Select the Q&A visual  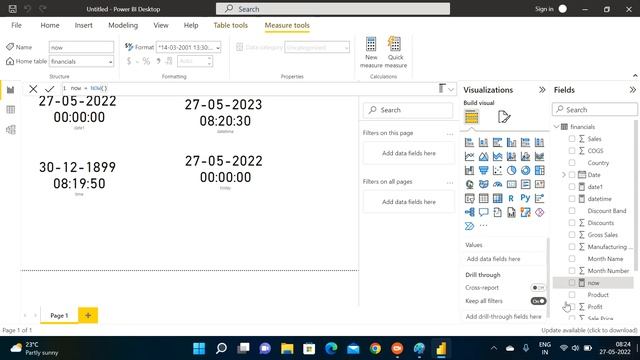483,212
